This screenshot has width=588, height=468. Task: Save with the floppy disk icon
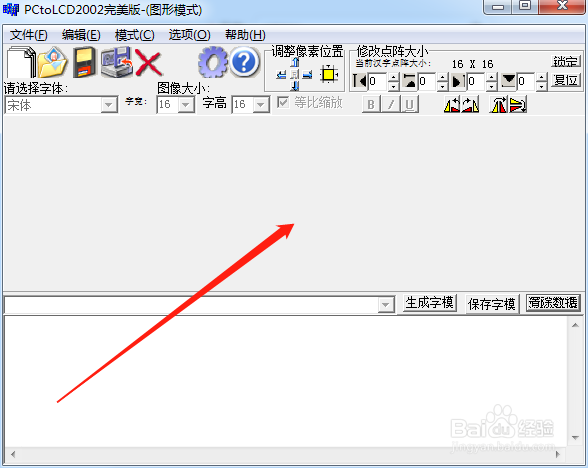[84, 62]
